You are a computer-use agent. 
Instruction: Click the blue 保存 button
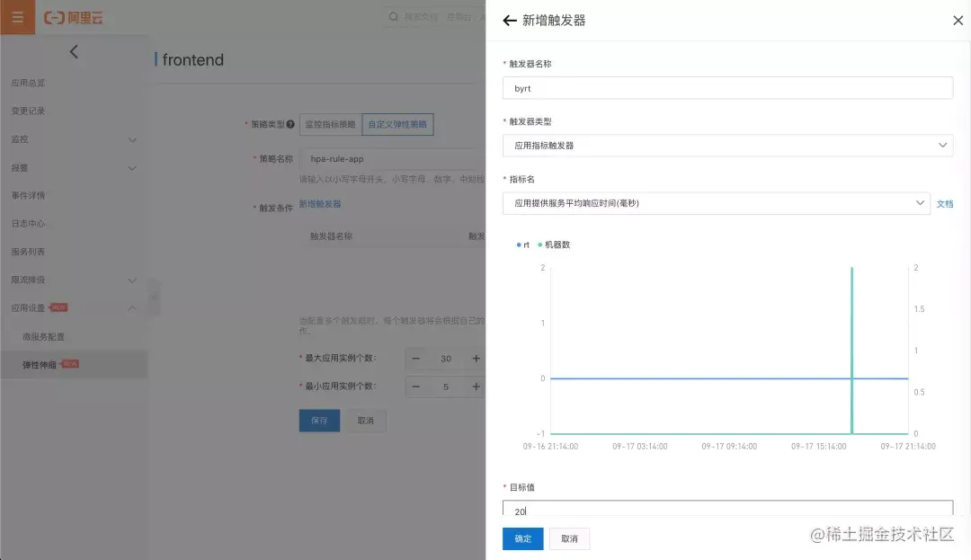coord(319,420)
